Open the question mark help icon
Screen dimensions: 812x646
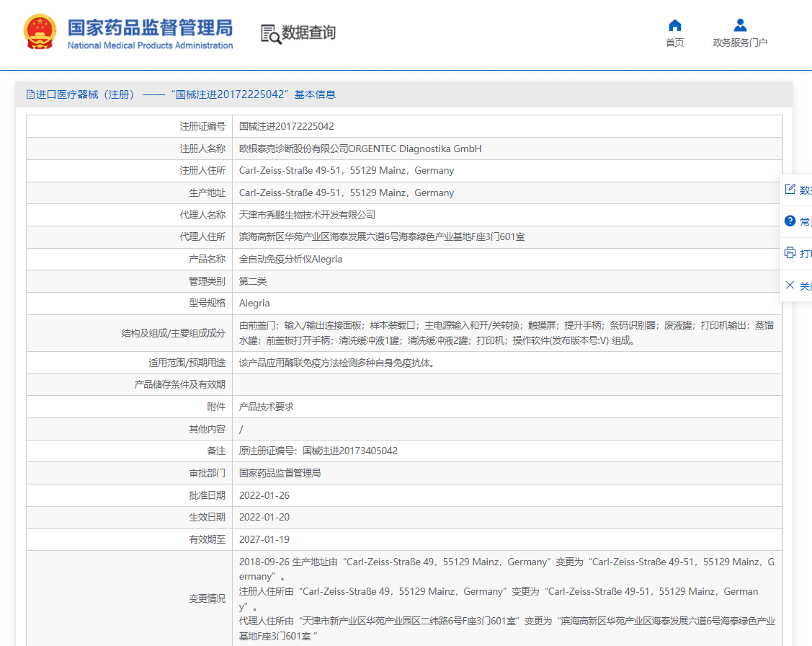(790, 221)
